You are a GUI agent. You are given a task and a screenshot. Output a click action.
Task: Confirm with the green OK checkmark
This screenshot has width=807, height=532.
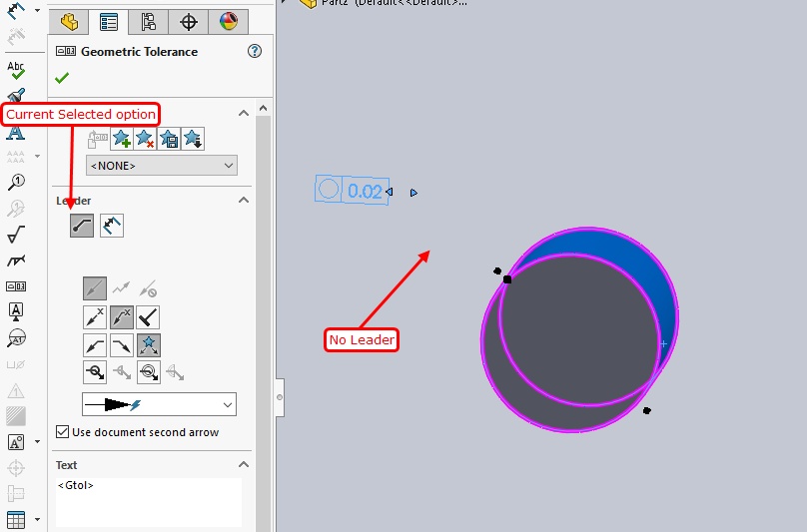tap(62, 78)
